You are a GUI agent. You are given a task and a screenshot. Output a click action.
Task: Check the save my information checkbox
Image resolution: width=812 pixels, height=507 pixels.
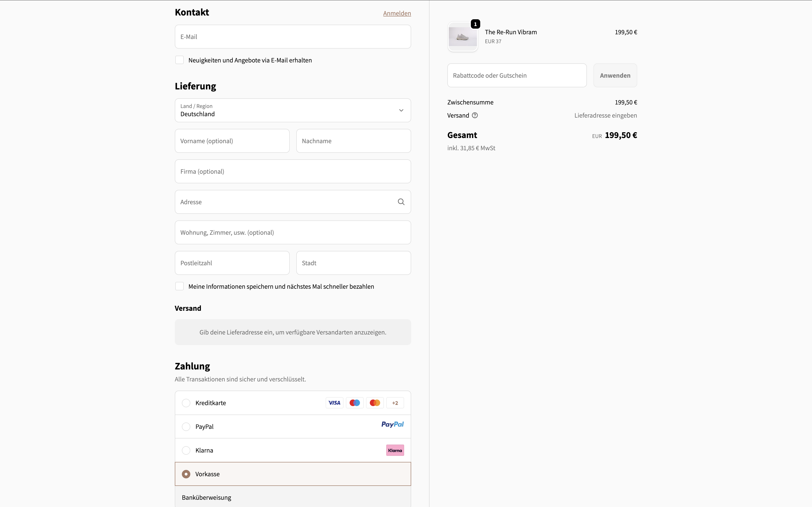[x=180, y=286]
